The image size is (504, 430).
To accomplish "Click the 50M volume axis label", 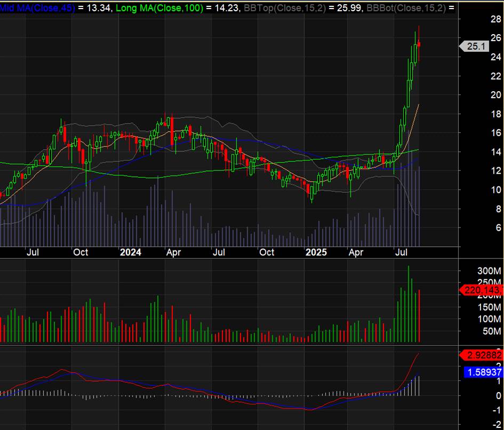I will pos(492,331).
